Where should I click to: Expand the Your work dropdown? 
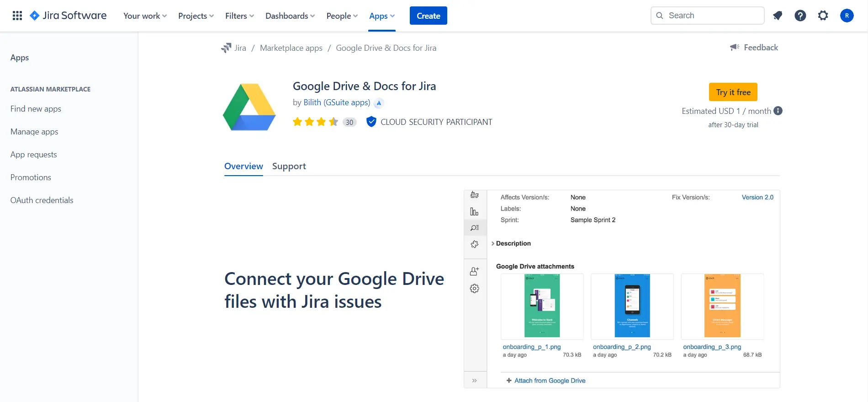[145, 16]
